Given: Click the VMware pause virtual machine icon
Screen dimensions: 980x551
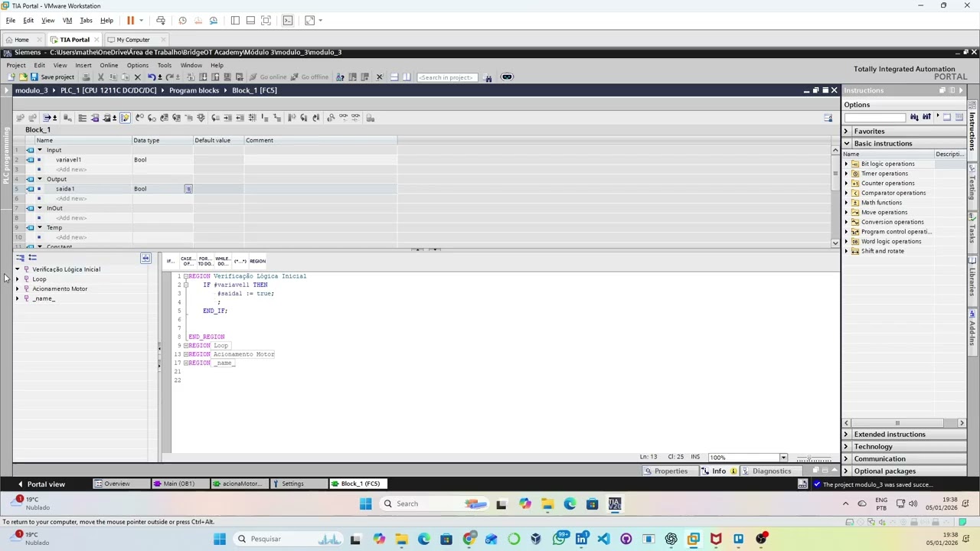Looking at the screenshot, I should tap(130, 21).
